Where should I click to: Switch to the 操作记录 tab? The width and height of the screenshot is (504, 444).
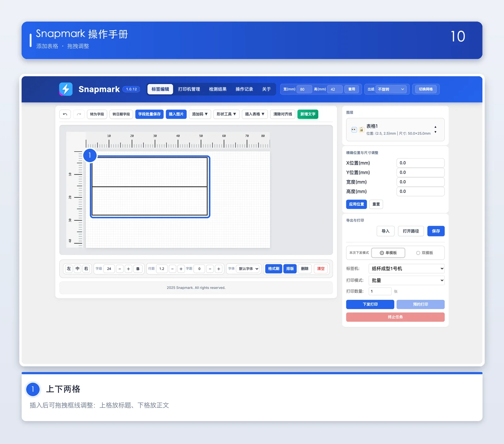244,89
